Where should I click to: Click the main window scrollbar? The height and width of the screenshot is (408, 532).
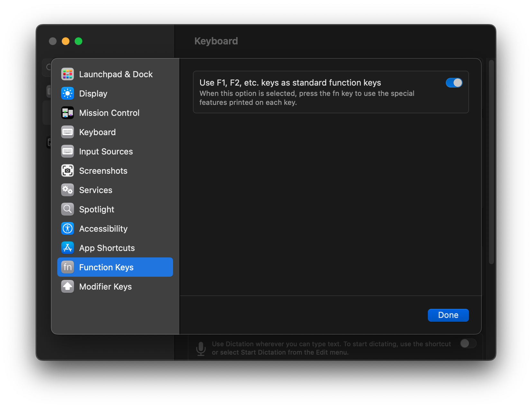(x=491, y=162)
